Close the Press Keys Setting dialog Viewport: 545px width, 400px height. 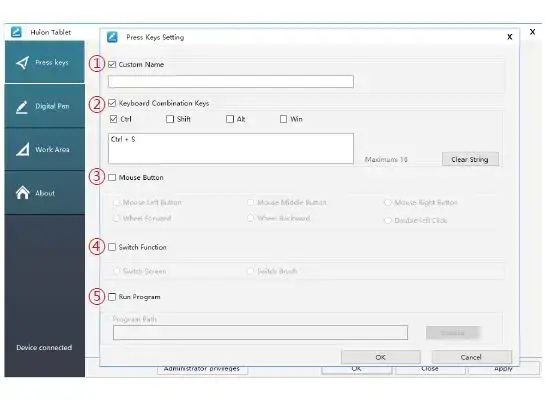[x=510, y=37]
